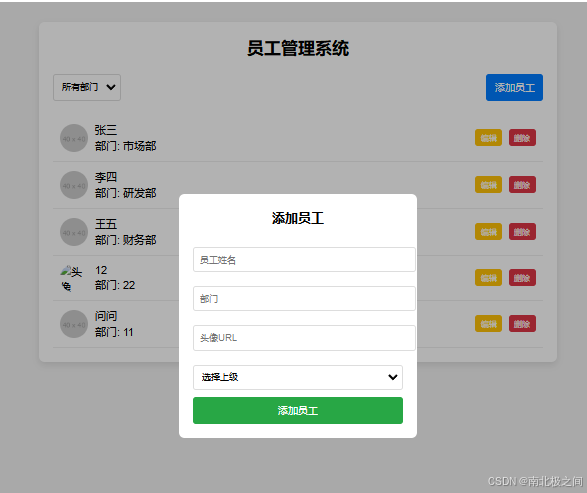Edit employee 王五

[488, 232]
